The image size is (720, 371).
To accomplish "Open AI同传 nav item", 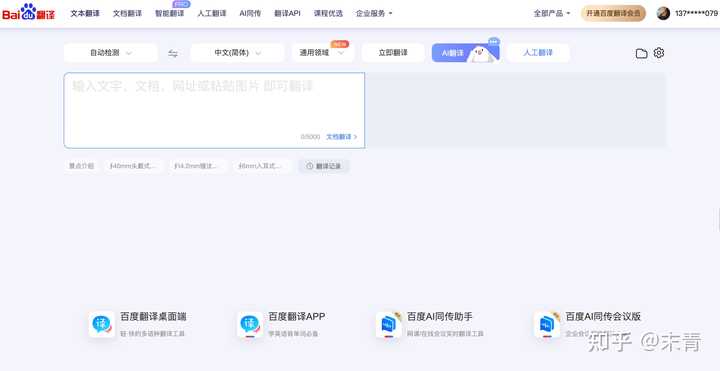I will [250, 13].
